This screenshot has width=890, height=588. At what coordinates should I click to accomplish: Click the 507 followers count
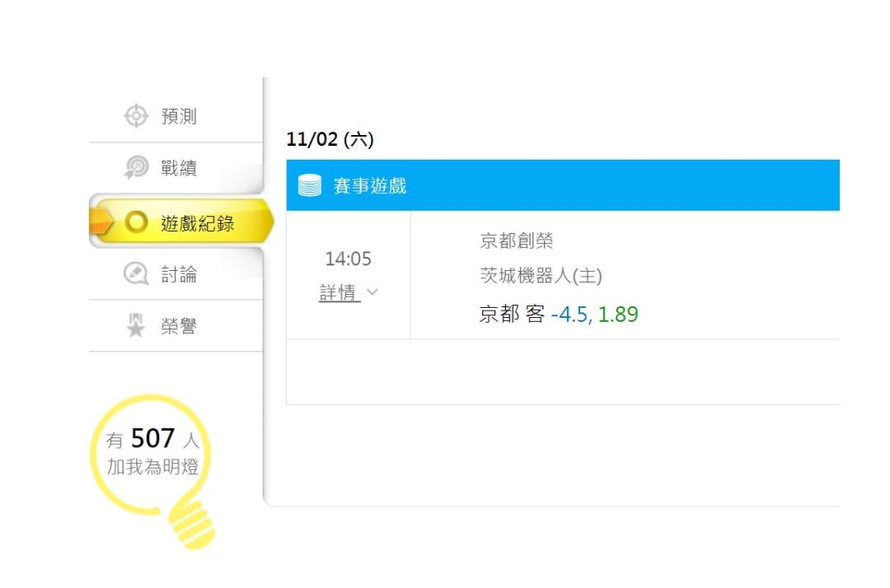[x=152, y=438]
